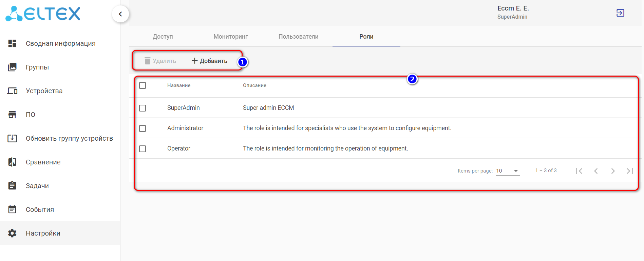Open Группы via its sidebar icon
The height and width of the screenshot is (261, 644).
pyautogui.click(x=12, y=67)
